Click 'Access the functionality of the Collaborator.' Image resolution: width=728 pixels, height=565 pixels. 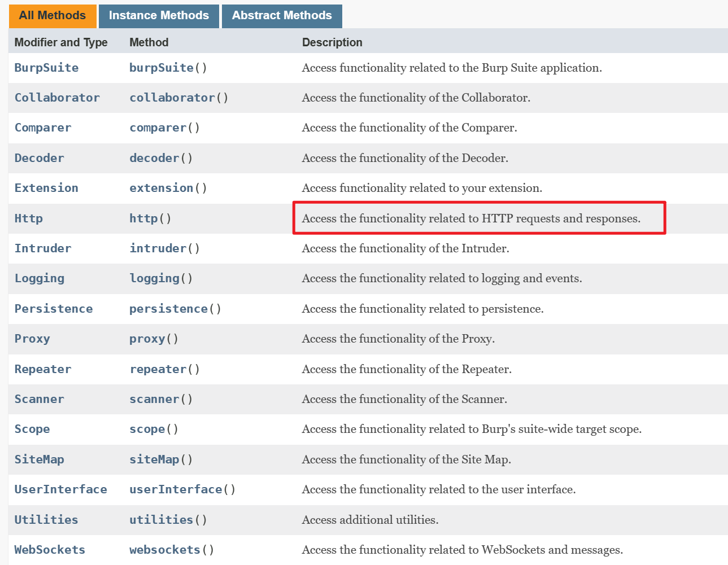(x=416, y=98)
